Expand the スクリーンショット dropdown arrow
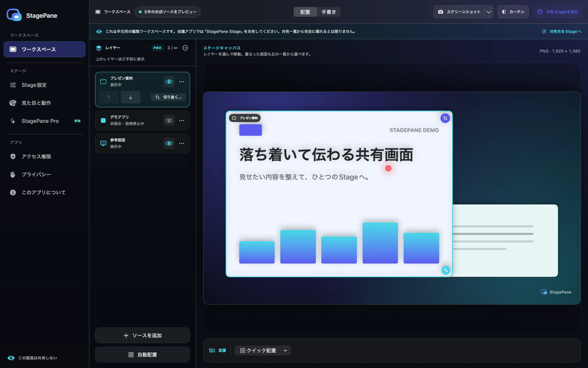 tap(489, 12)
